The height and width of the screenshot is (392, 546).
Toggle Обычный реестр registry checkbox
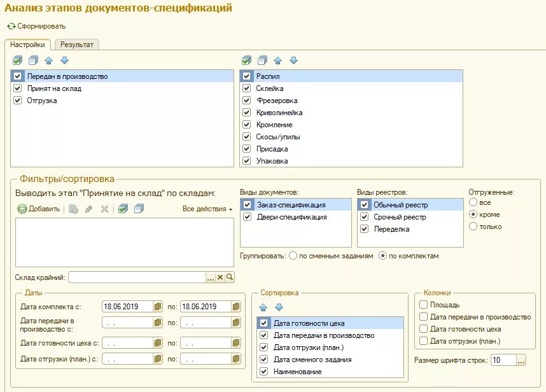[364, 205]
